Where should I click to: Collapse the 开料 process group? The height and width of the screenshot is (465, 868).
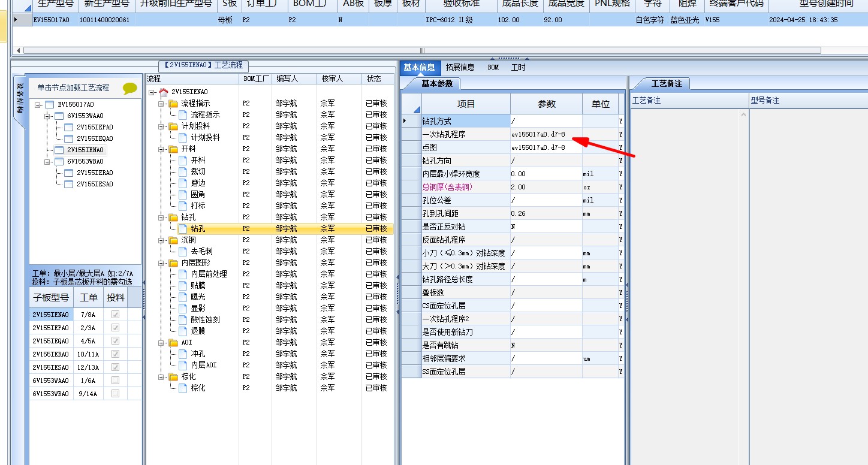(162, 149)
